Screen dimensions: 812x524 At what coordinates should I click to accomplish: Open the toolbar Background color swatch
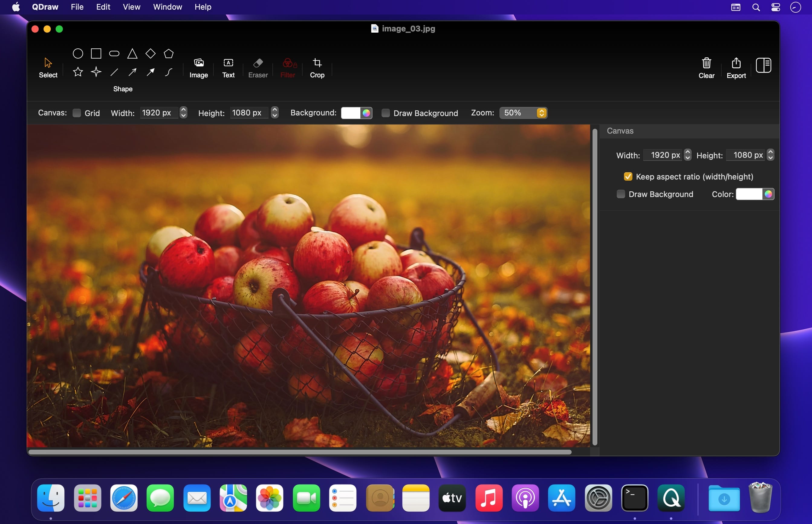pyautogui.click(x=351, y=113)
